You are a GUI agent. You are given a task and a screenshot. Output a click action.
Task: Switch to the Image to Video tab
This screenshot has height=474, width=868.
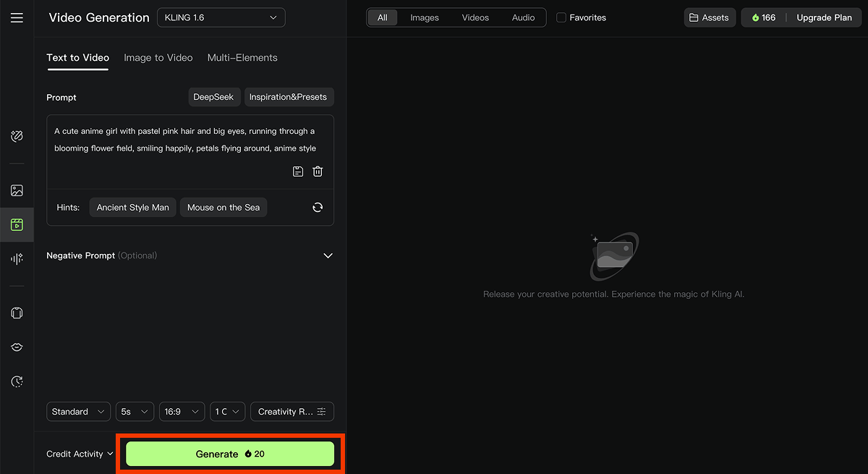[158, 58]
